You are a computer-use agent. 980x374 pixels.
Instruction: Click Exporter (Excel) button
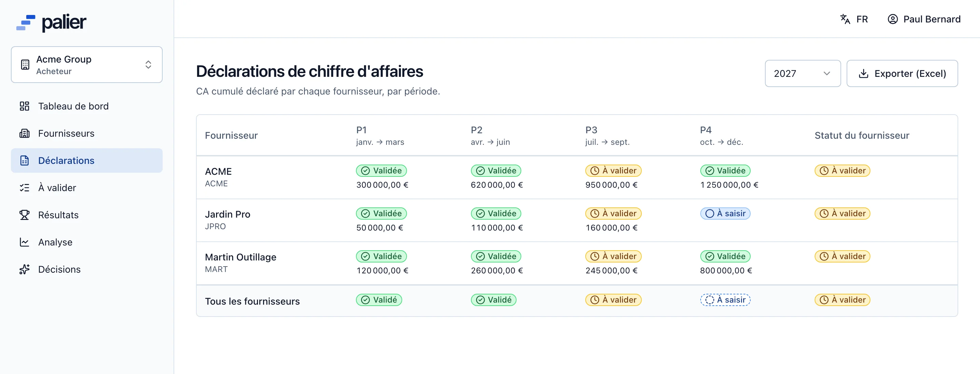click(902, 73)
